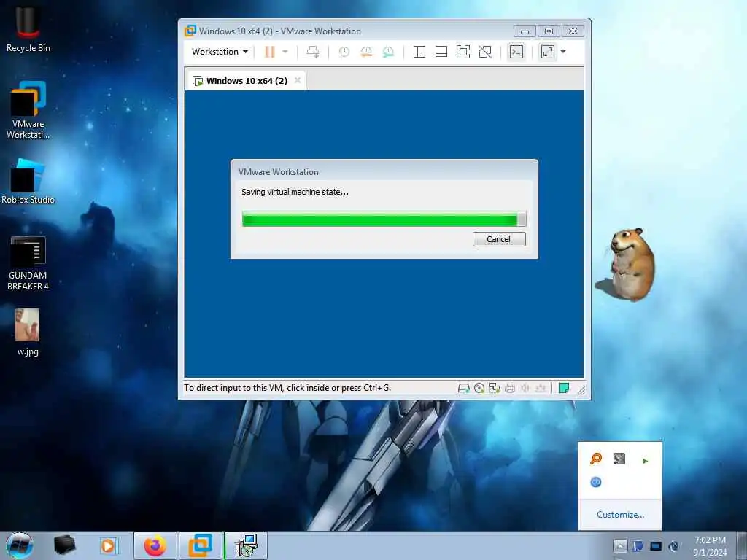Open the installer taskbar icon
The width and height of the screenshot is (747, 560).
click(x=247, y=545)
